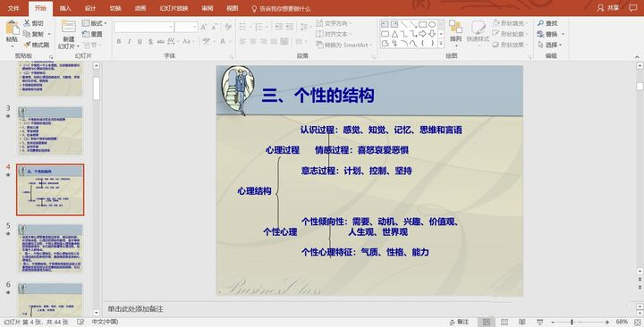
Task: Click the Reset (重置) slide button
Action: [x=92, y=34]
